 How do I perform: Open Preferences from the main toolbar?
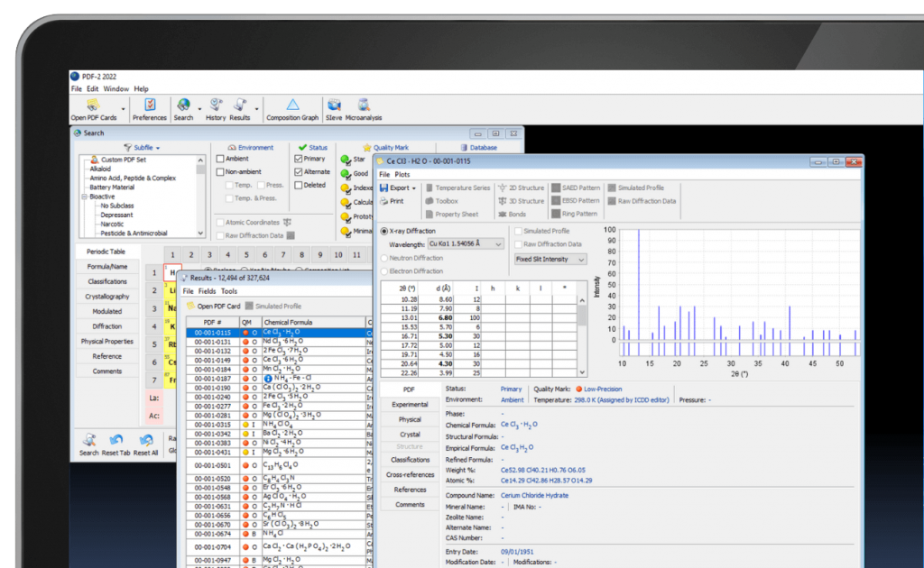click(150, 109)
